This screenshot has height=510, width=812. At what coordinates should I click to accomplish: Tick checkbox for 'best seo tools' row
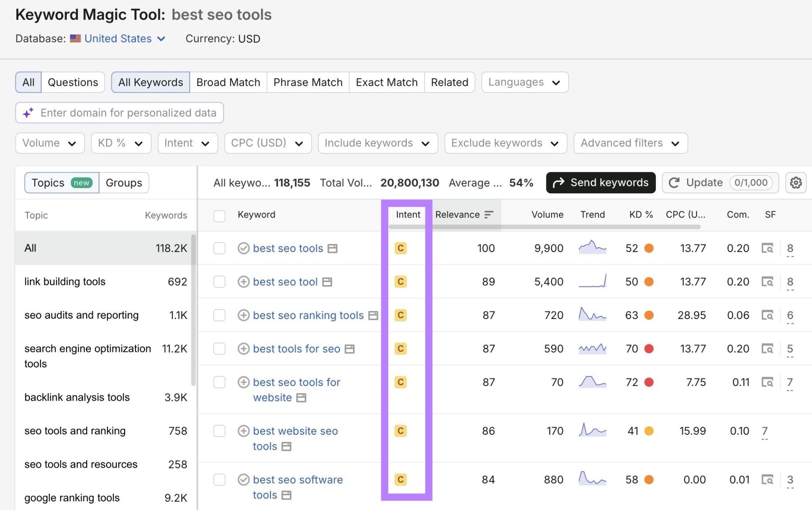[219, 248]
